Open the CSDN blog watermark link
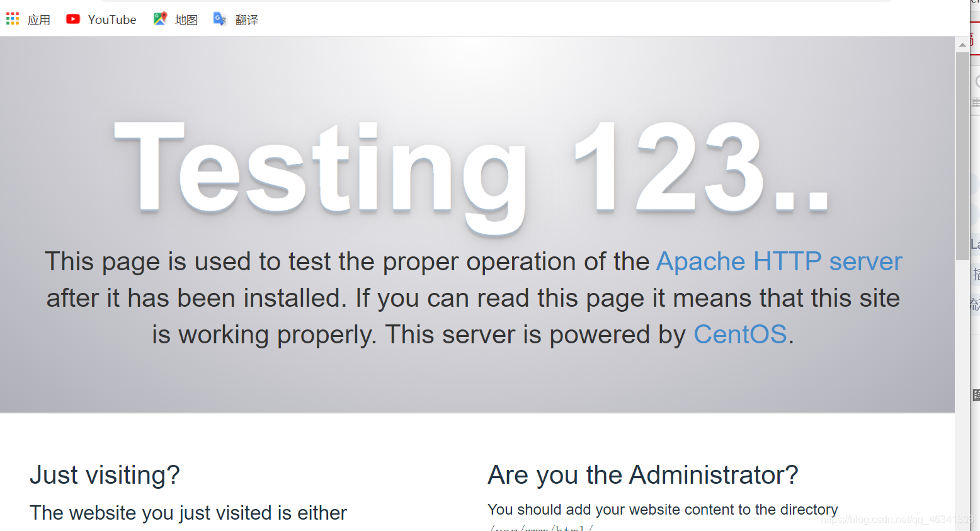980x531 pixels. (896, 522)
